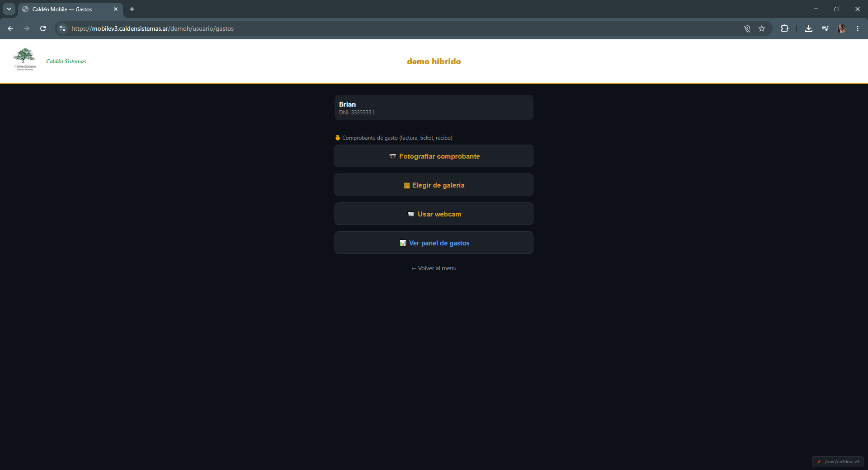Click browser back arrow
This screenshot has height=470, width=868.
(10, 28)
